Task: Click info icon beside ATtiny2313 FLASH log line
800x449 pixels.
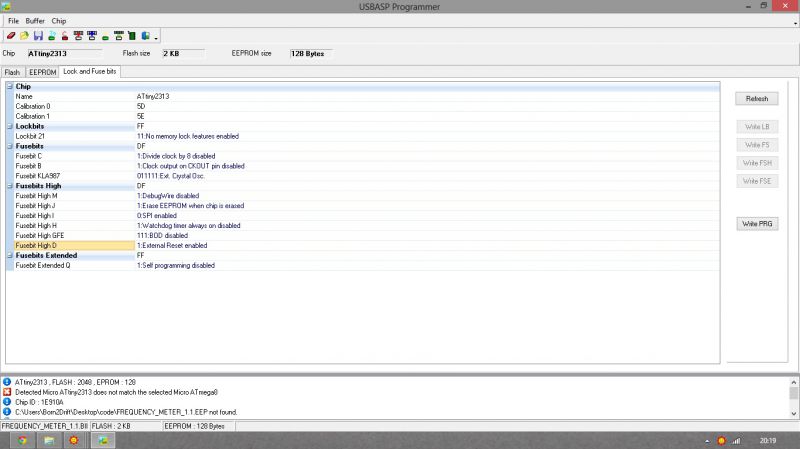Action: (x=7, y=382)
